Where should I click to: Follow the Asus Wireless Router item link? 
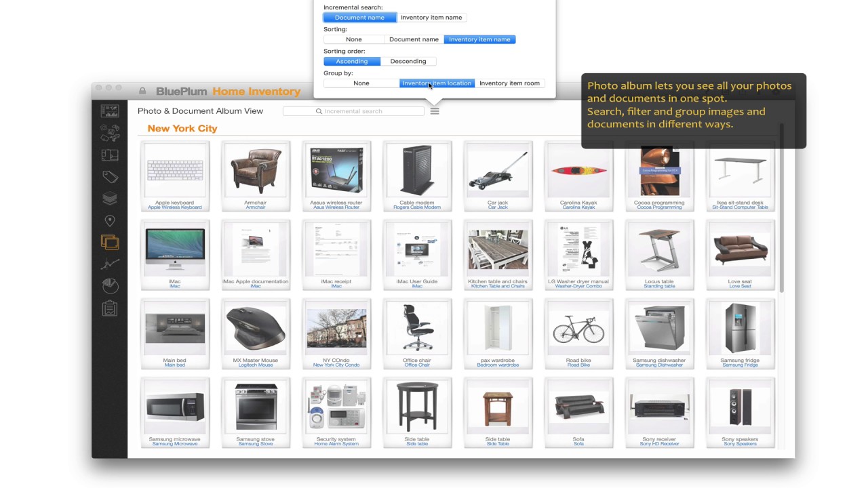336,207
